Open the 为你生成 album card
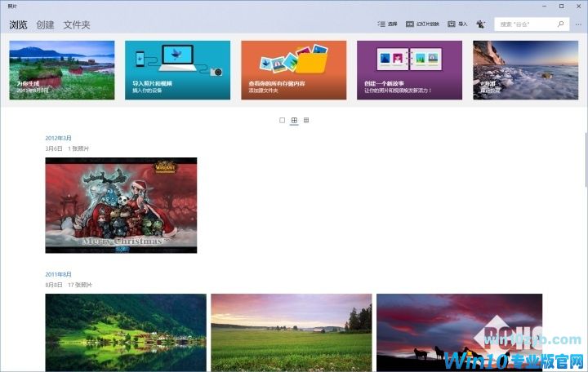This screenshot has height=372, width=588. pos(62,70)
